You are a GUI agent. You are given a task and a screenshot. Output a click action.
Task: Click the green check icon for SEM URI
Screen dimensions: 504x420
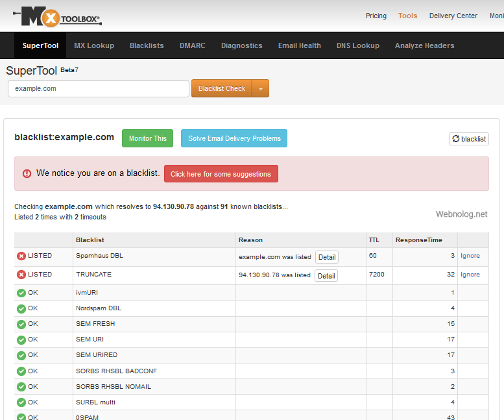[21, 340]
